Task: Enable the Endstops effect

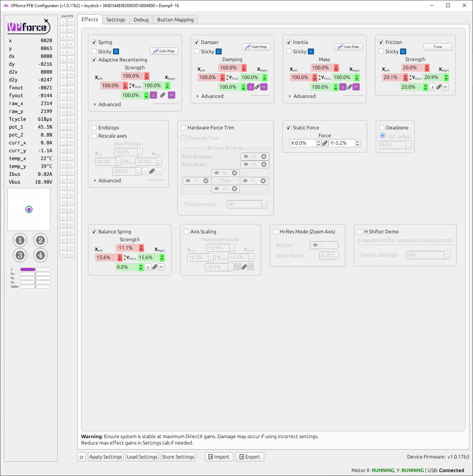Action: 94,127
